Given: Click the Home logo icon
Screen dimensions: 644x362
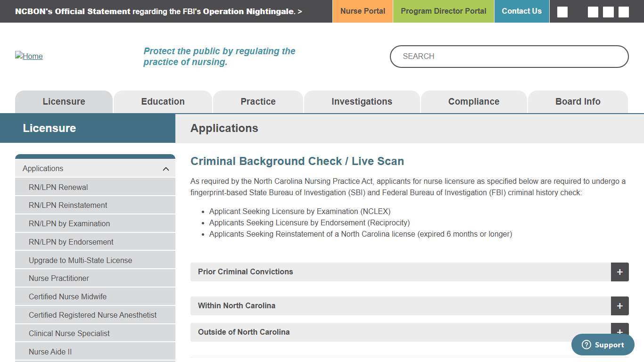Looking at the screenshot, I should [29, 56].
